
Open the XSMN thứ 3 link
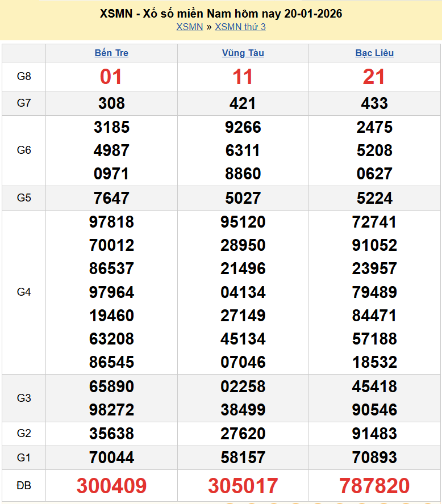point(240,27)
